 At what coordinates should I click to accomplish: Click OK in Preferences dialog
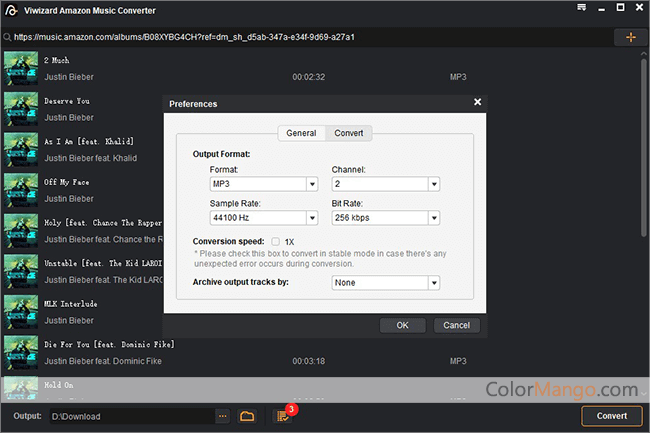click(x=403, y=325)
